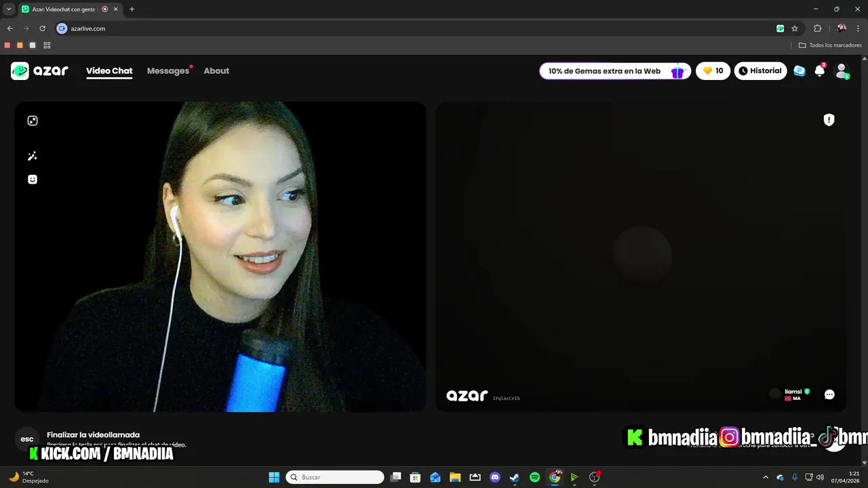Click the Chrome icon on the taskbar

tap(555, 477)
